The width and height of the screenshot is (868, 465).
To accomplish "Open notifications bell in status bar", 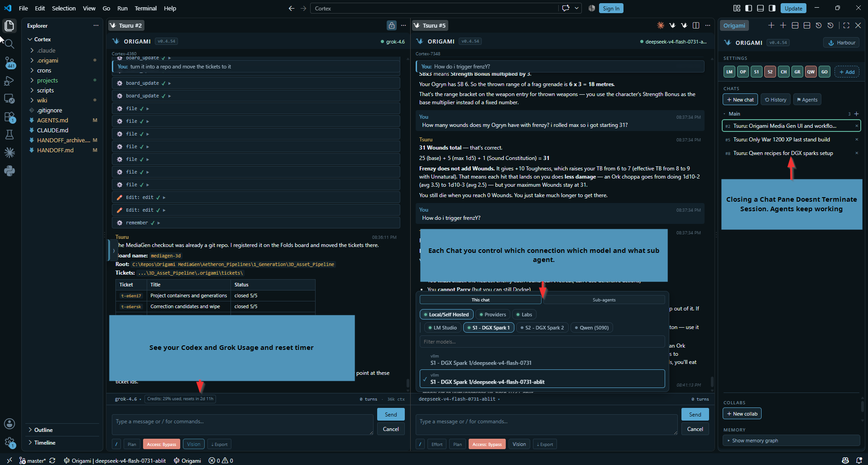I will point(859,460).
